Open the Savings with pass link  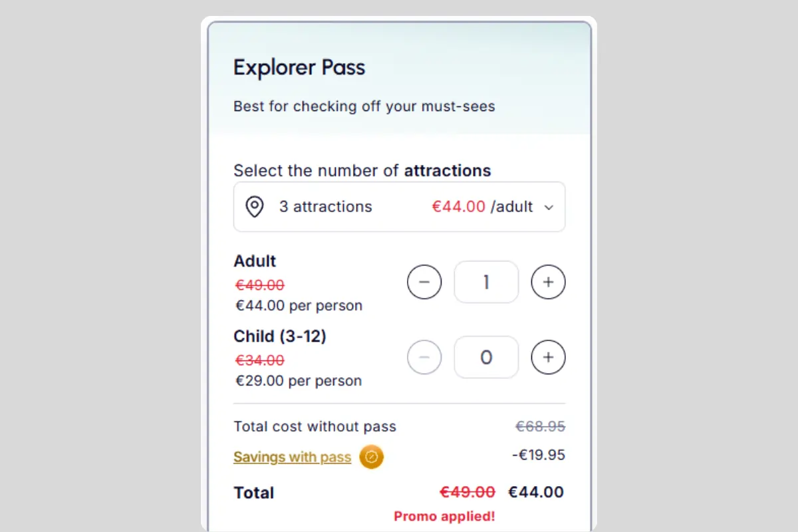click(292, 457)
